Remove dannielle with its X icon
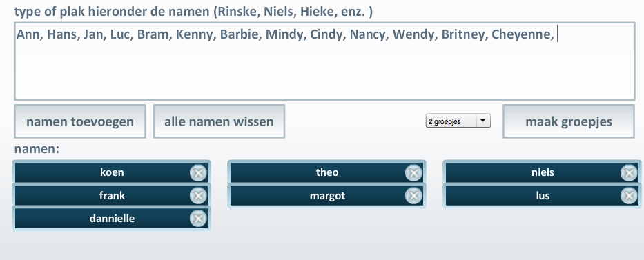Image resolution: width=644 pixels, height=260 pixels. click(x=198, y=219)
